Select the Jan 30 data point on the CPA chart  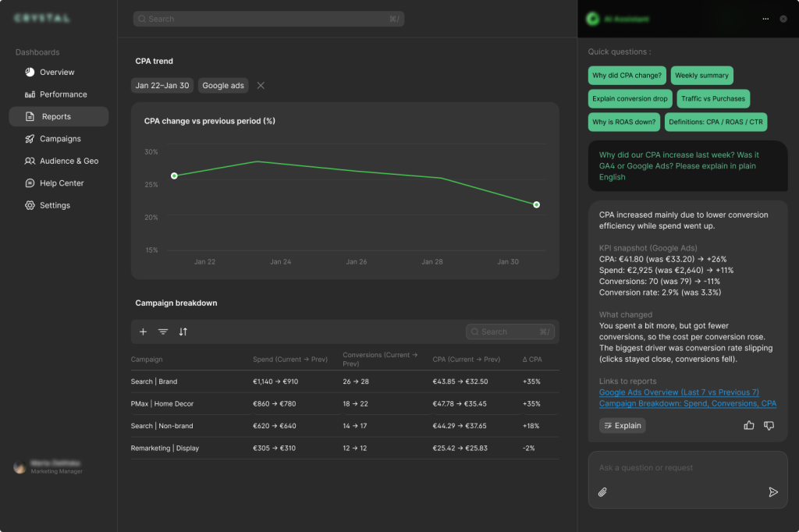coord(536,204)
